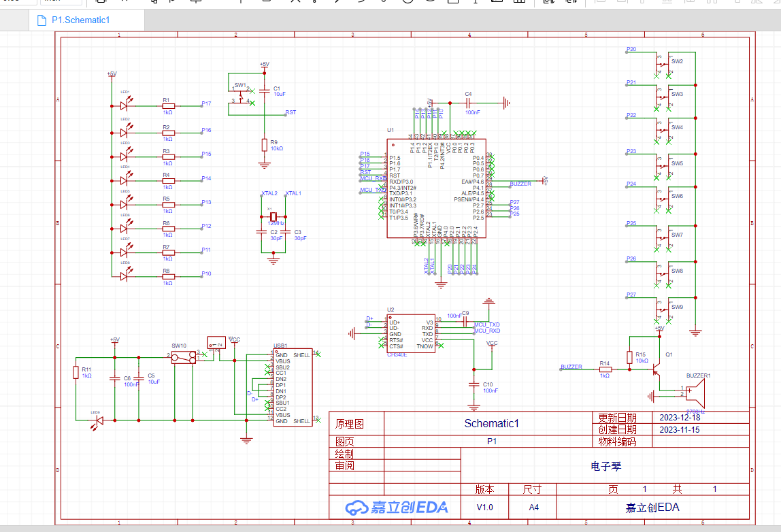Select the U1 microcontroller chip body

(436, 188)
